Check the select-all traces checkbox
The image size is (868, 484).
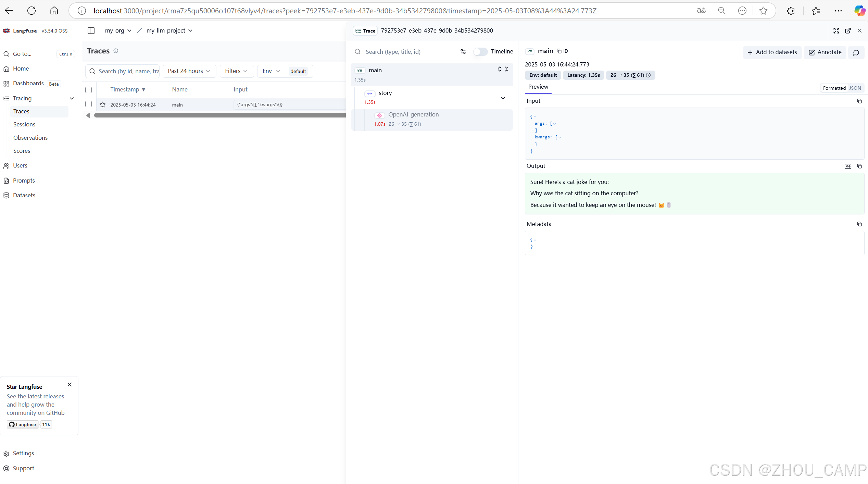pyautogui.click(x=89, y=90)
